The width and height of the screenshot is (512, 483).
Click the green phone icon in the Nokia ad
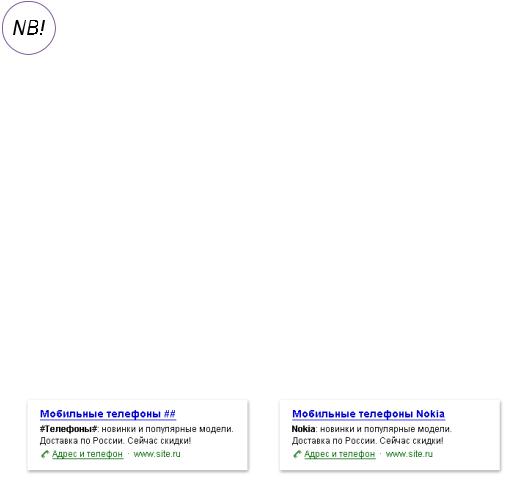pyautogui.click(x=297, y=454)
